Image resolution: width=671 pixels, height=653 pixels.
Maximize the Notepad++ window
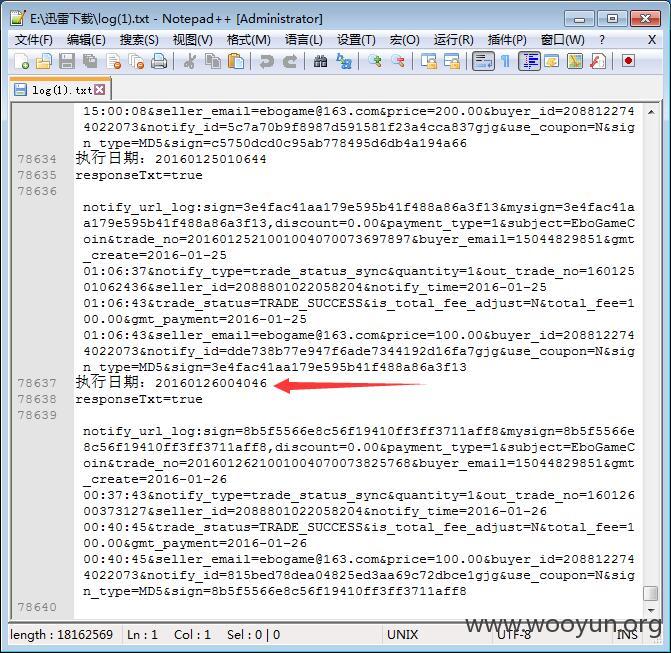612,19
